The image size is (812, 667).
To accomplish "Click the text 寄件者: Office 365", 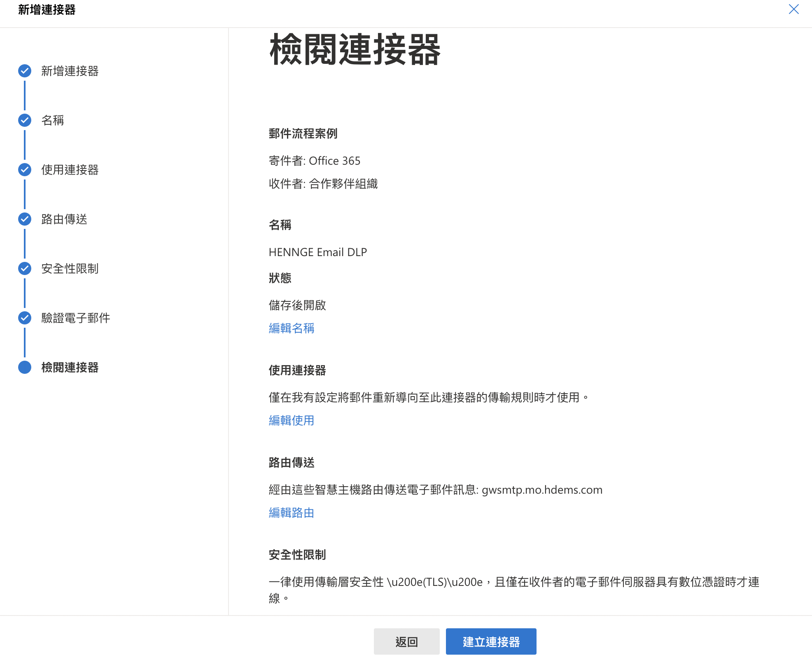I will [315, 161].
